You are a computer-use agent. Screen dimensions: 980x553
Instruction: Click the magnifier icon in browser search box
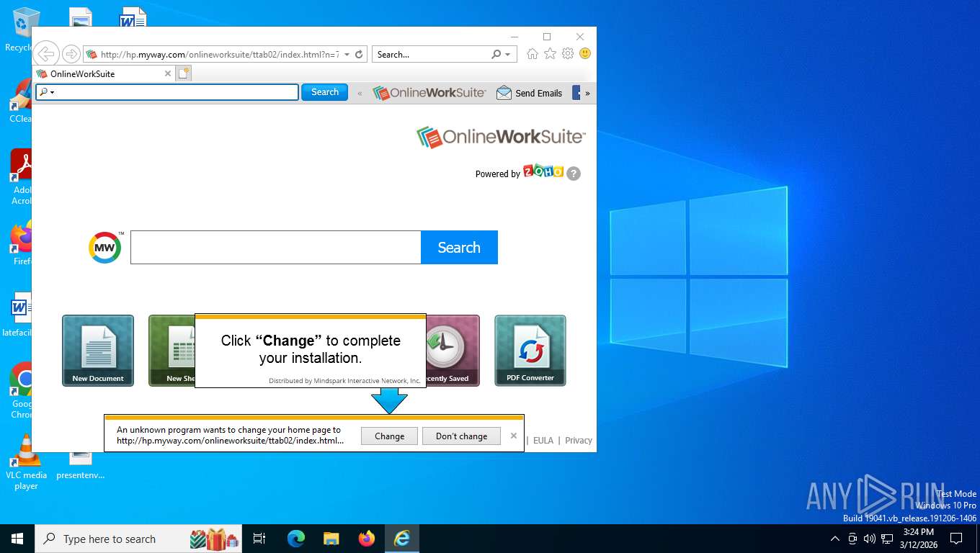(x=496, y=54)
